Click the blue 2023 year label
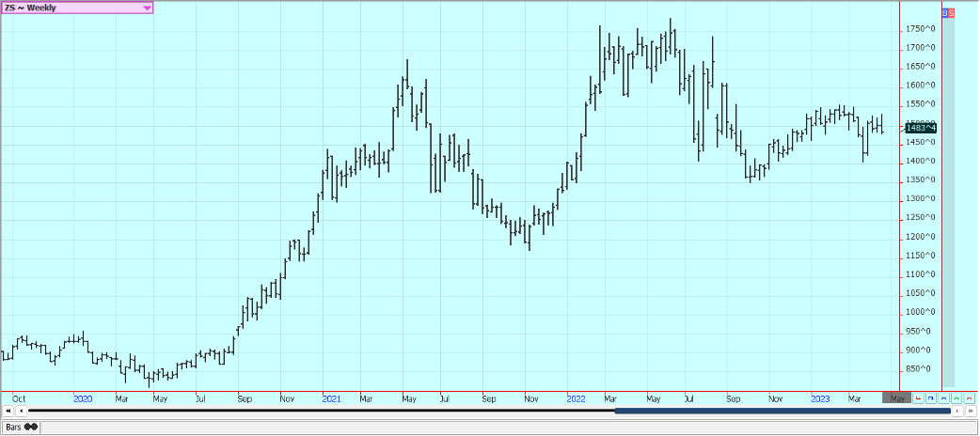This screenshot has height=436, width=980. 820,397
